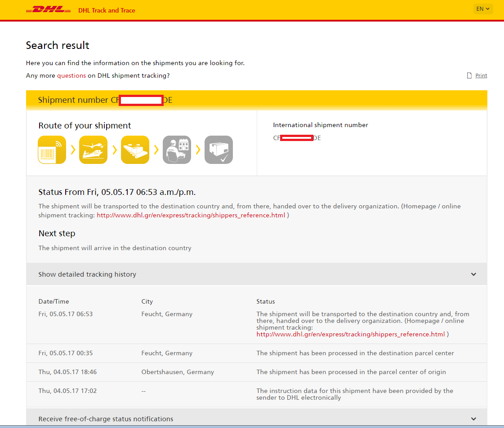
Task: Click the grey delivered package checkmark icon
Action: [x=219, y=150]
